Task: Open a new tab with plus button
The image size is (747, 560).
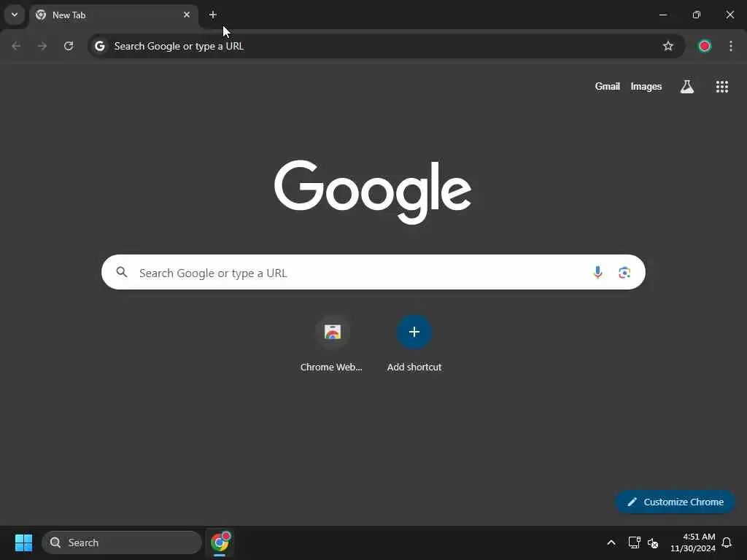Action: 213,15
